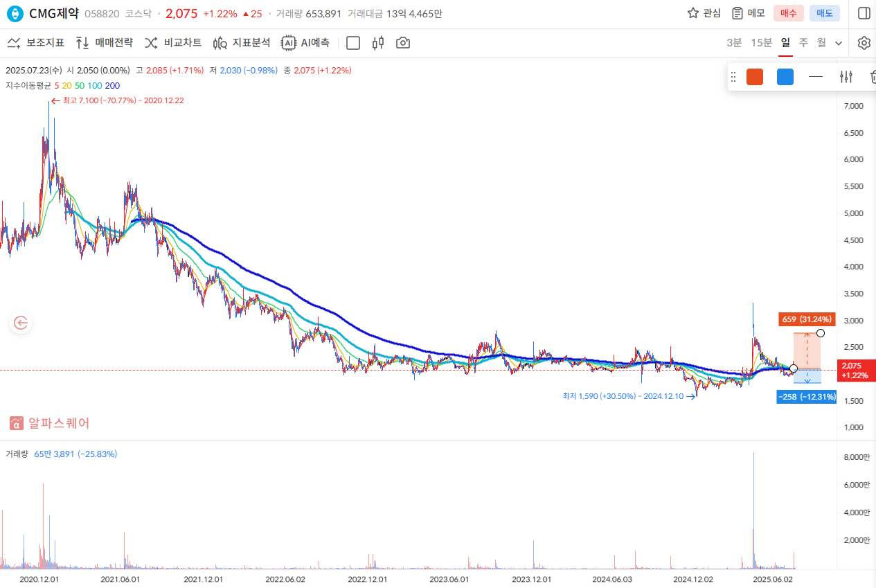The width and height of the screenshot is (876, 588).
Task: Open drawing adjustment sliders icon
Action: coord(846,77)
